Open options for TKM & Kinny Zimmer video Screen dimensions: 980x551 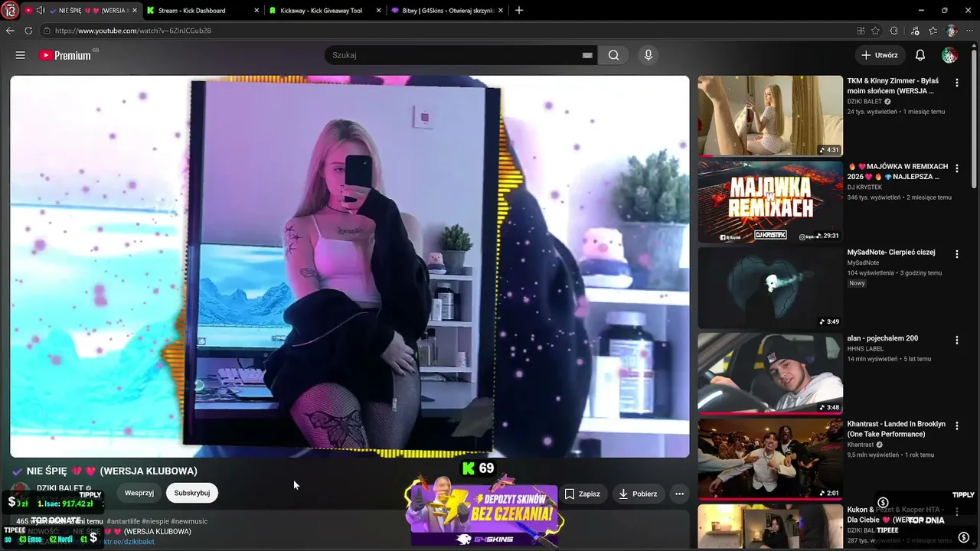tap(956, 82)
